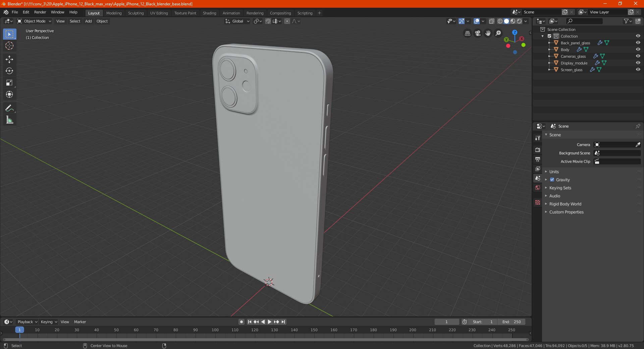Open View Layer properties tab
This screenshot has height=349, width=644.
pos(538,168)
